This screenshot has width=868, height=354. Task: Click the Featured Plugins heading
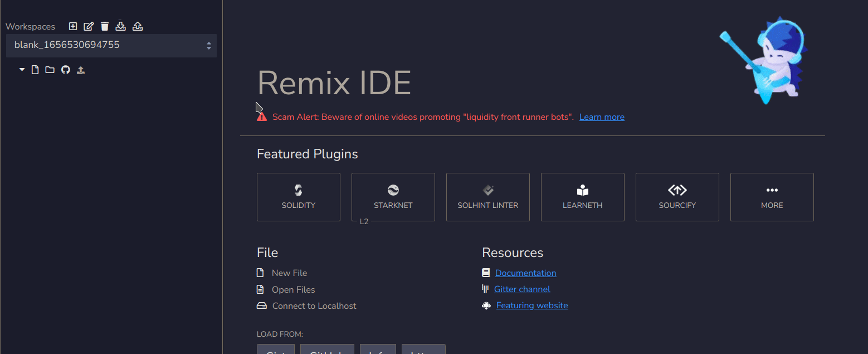pos(308,154)
